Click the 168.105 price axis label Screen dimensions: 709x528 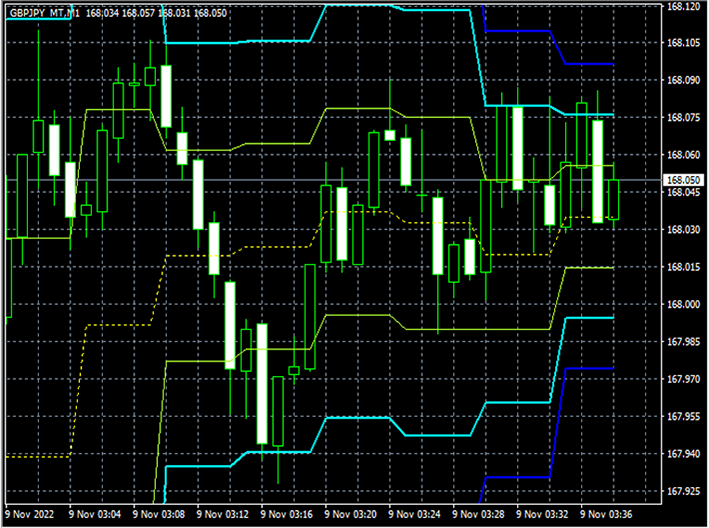(683, 42)
